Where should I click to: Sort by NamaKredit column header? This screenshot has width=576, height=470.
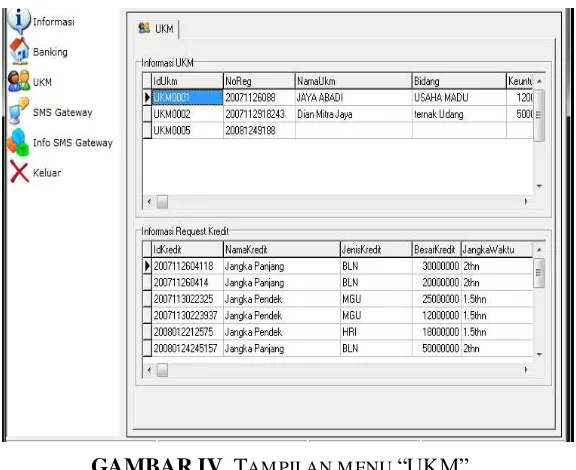click(281, 250)
